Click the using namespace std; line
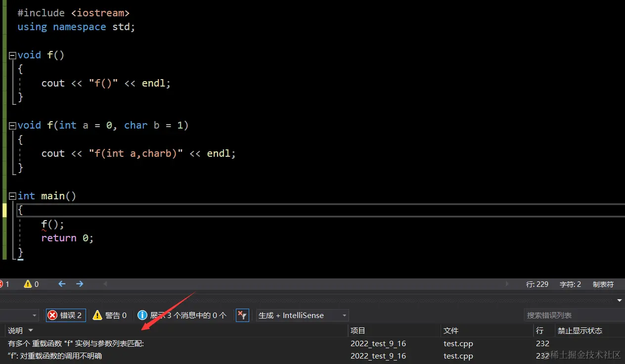625x364 pixels. pyautogui.click(x=76, y=27)
